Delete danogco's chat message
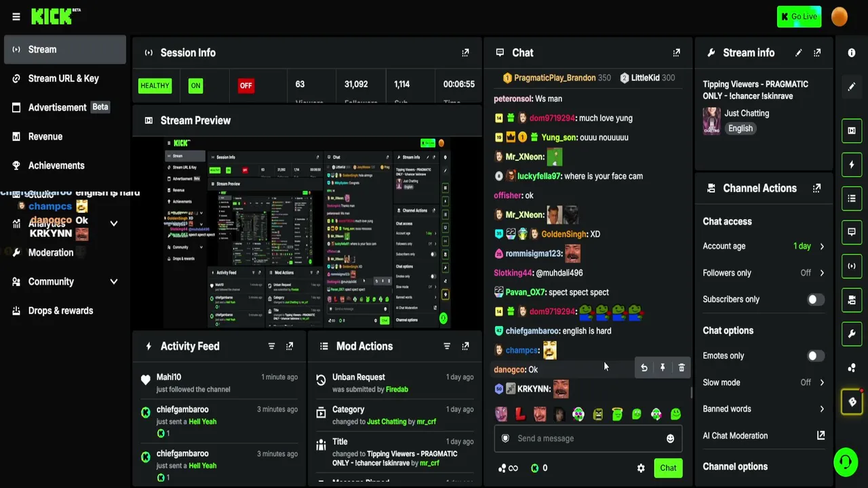Image resolution: width=868 pixels, height=488 pixels. coord(682,368)
